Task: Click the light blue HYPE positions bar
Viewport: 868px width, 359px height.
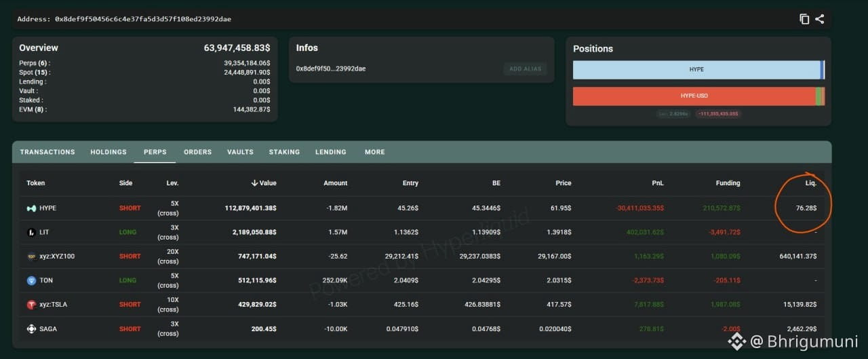Action: 696,70
